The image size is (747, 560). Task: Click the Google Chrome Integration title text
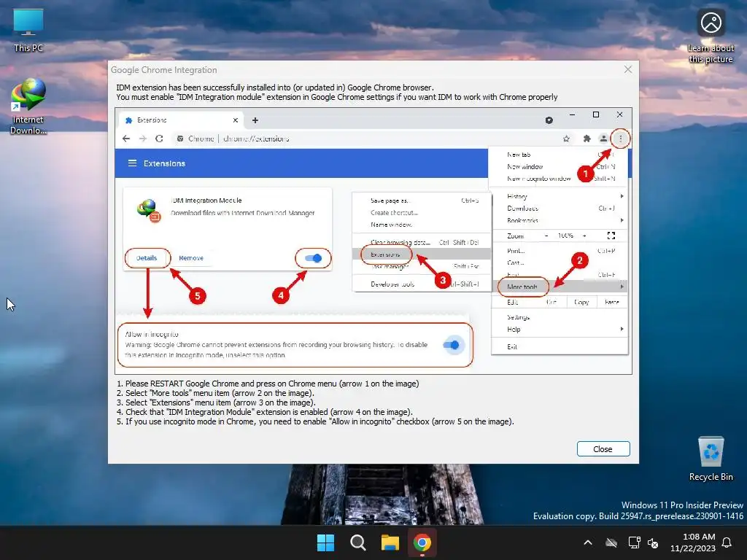pos(164,70)
